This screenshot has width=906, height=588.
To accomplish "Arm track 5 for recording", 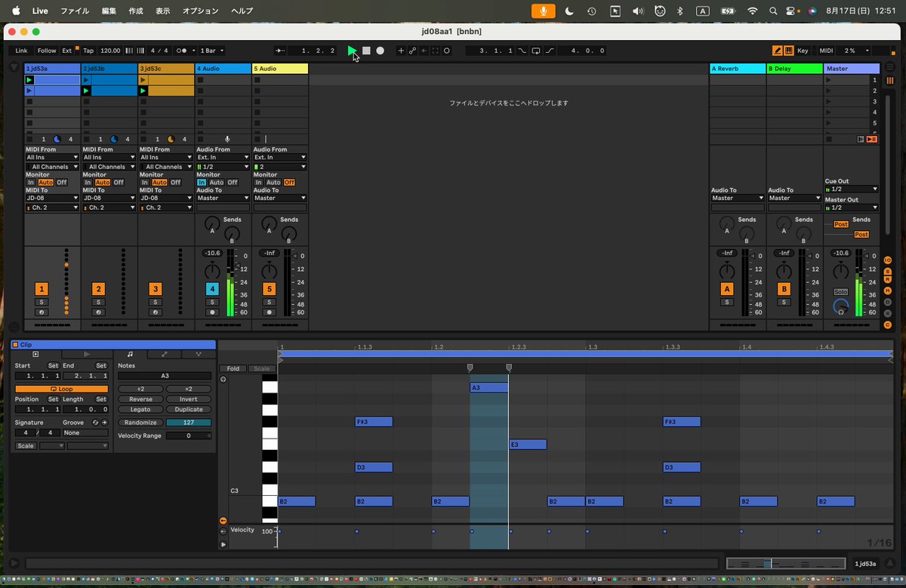I will pos(270,312).
